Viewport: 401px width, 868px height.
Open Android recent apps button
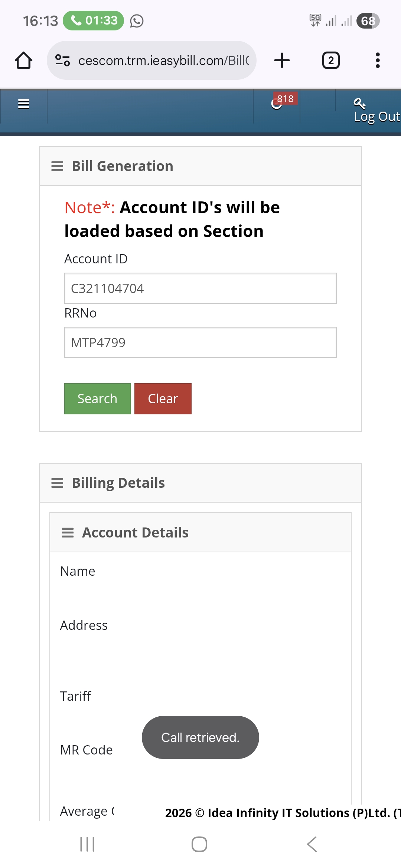click(87, 844)
